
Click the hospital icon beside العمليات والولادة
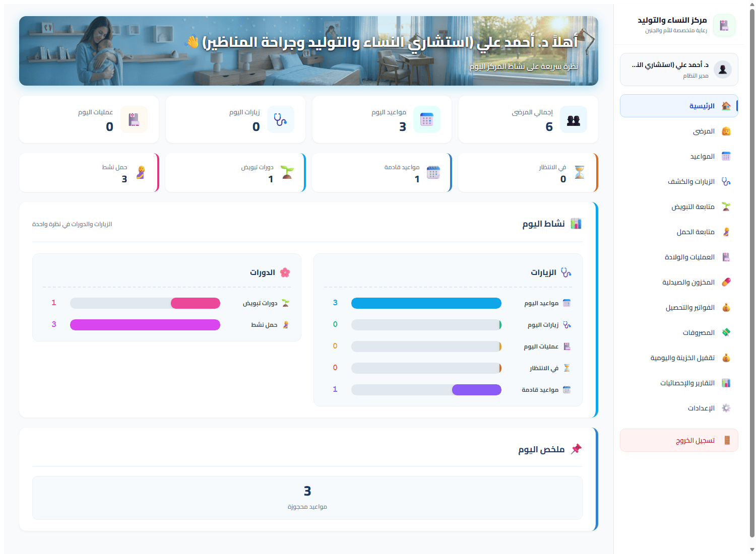[x=726, y=257]
